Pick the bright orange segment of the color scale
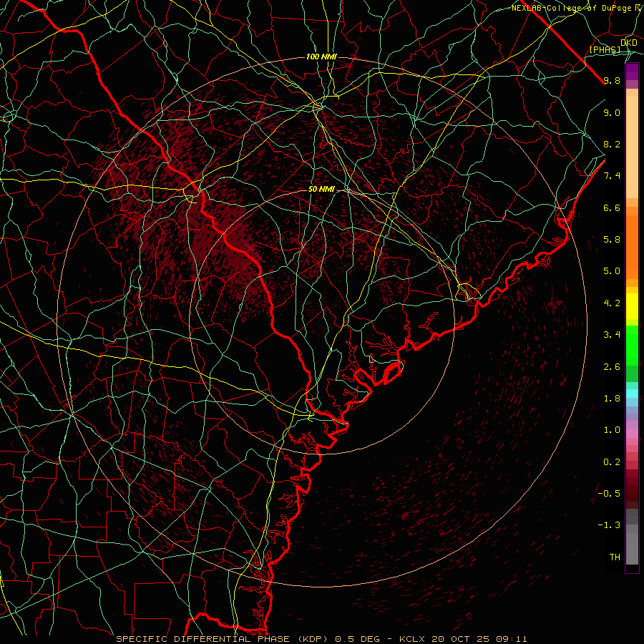 coord(632,247)
